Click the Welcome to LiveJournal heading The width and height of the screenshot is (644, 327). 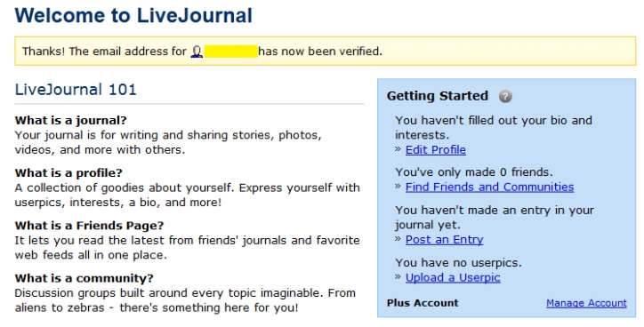[x=133, y=15]
